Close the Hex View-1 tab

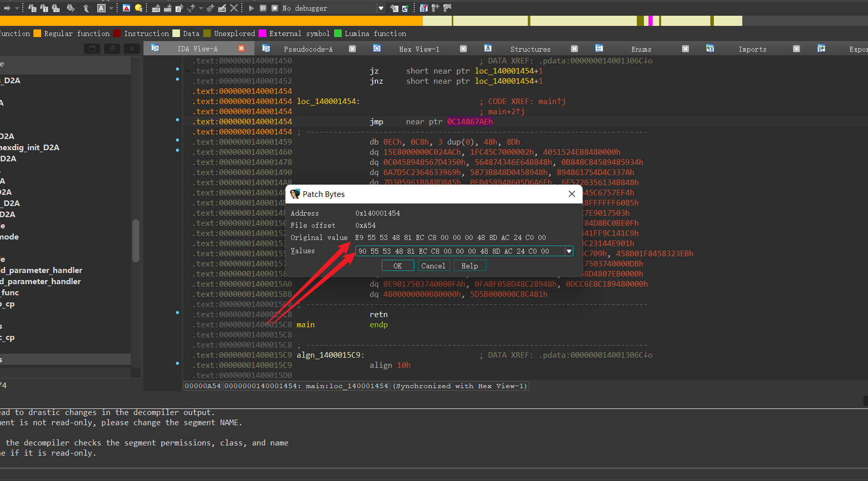coord(463,49)
